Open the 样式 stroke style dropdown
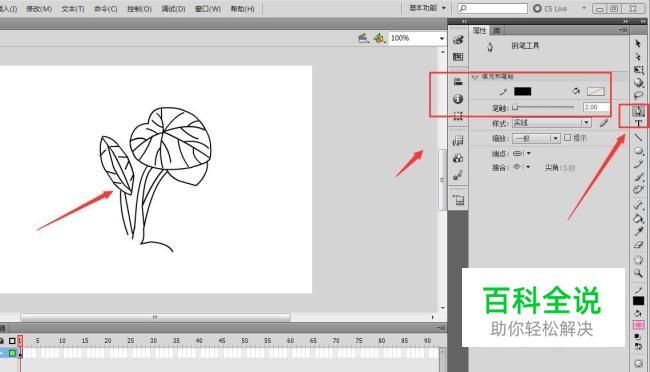Viewport: 650px width, 372px height. tap(551, 123)
